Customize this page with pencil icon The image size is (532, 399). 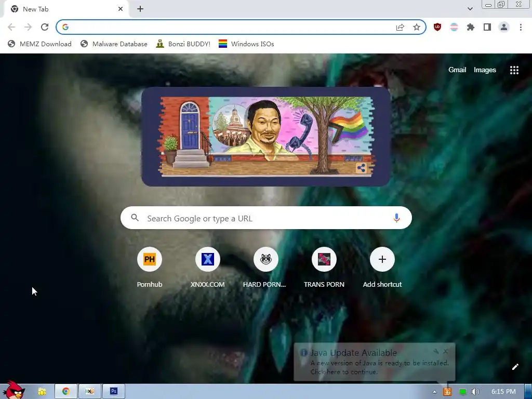pos(515,367)
